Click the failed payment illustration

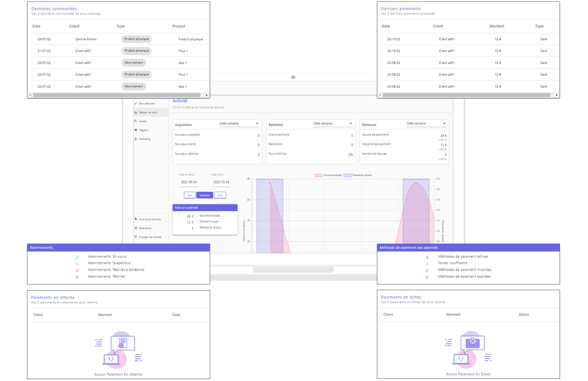[468, 349]
